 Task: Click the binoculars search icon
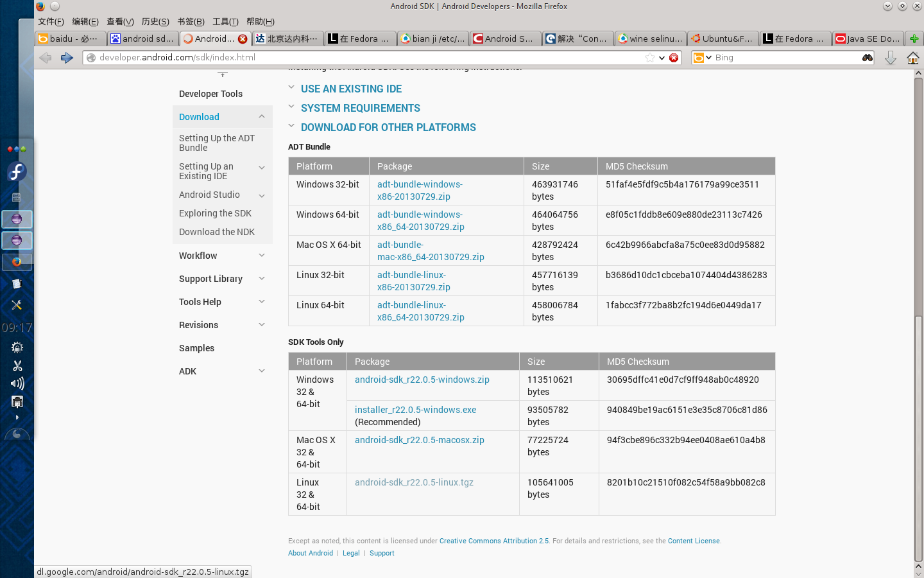point(868,58)
